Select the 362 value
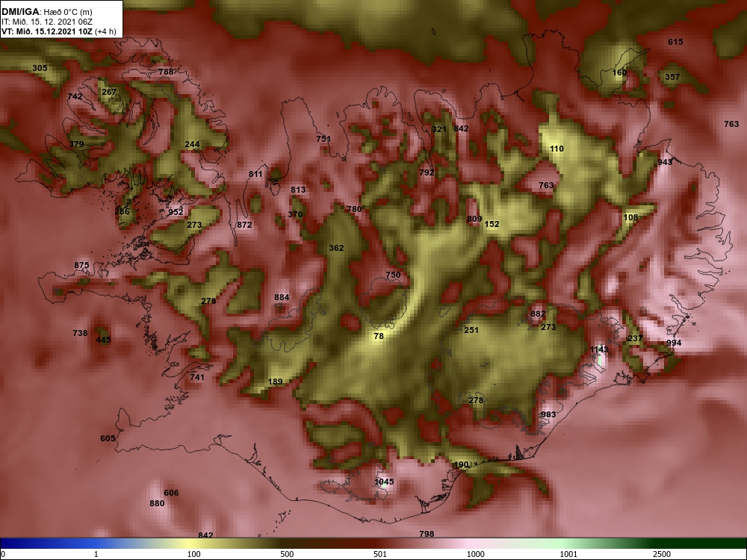 pyautogui.click(x=336, y=248)
